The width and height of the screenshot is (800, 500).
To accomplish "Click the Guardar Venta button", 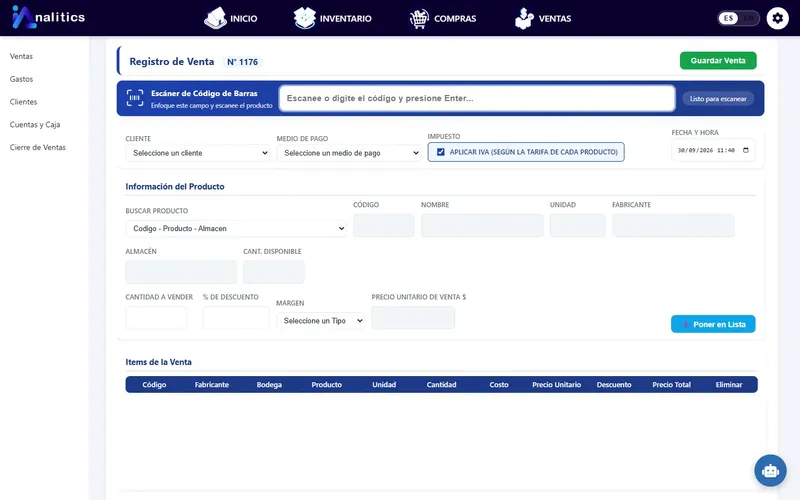I will point(718,61).
